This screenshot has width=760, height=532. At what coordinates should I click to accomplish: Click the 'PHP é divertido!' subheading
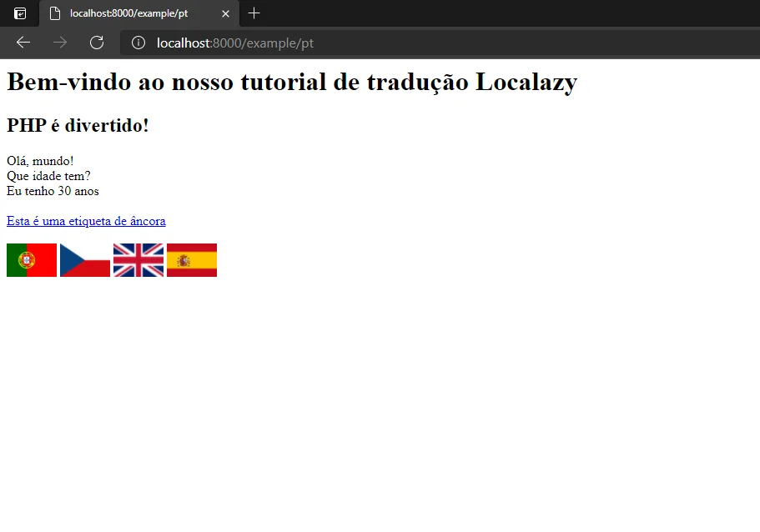coord(78,125)
